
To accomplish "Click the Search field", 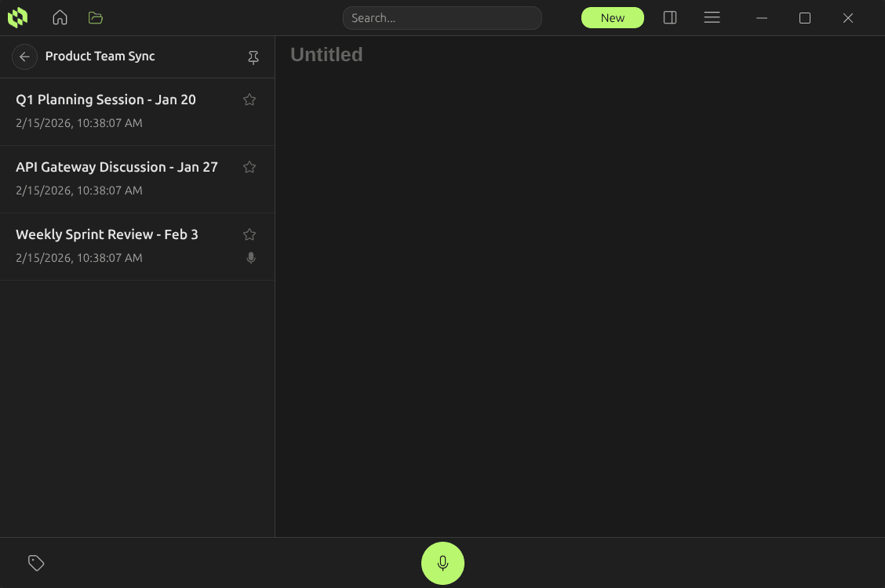I will 442,17.
